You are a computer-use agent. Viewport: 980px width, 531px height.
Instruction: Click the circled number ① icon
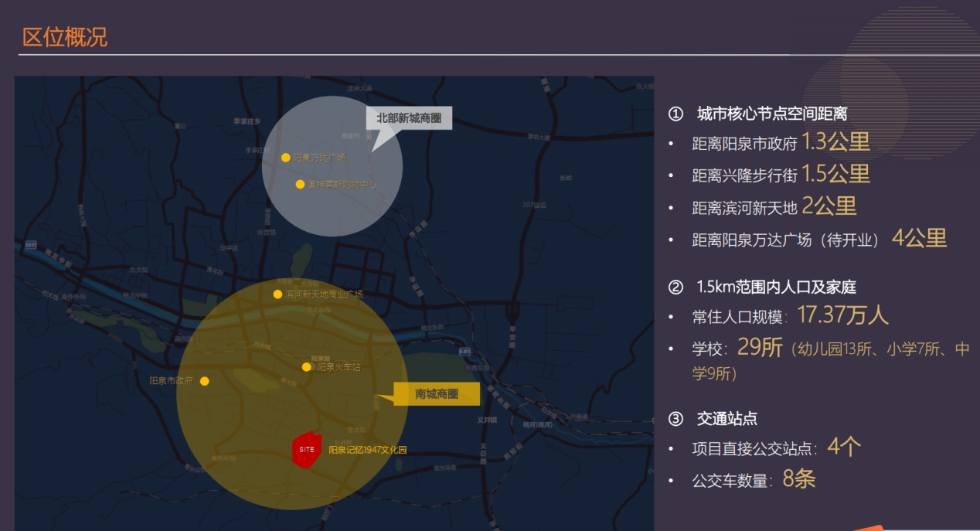675,114
